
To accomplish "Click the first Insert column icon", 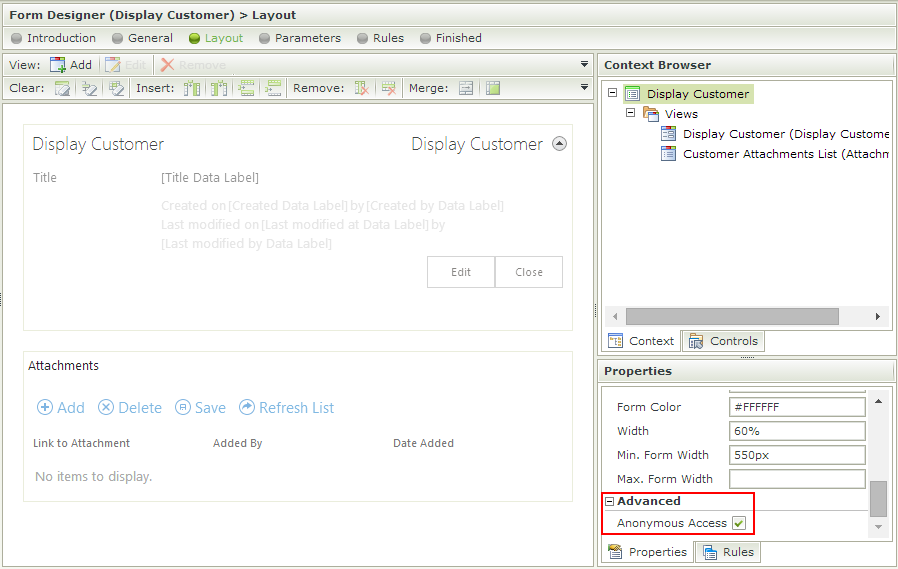I will pos(192,88).
